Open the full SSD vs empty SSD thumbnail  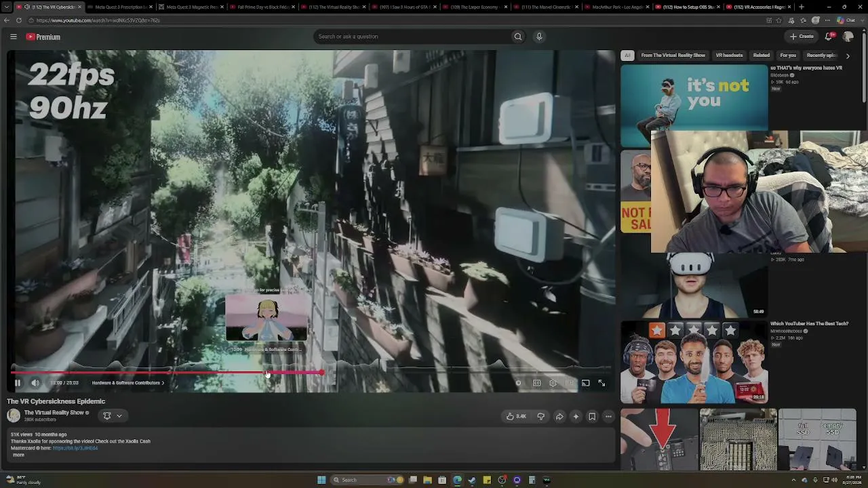tap(817, 439)
